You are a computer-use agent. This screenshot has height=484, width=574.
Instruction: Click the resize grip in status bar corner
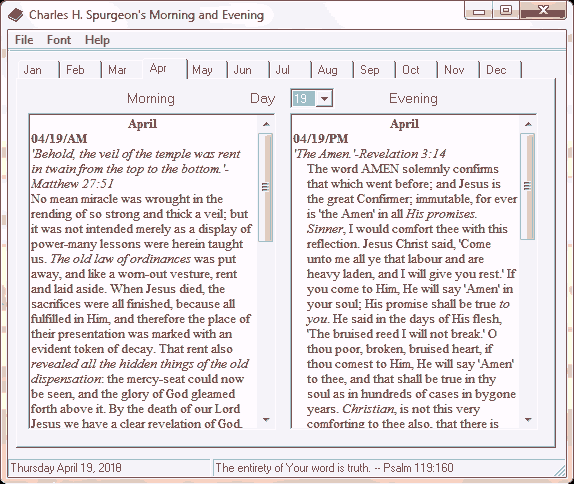tap(560, 470)
